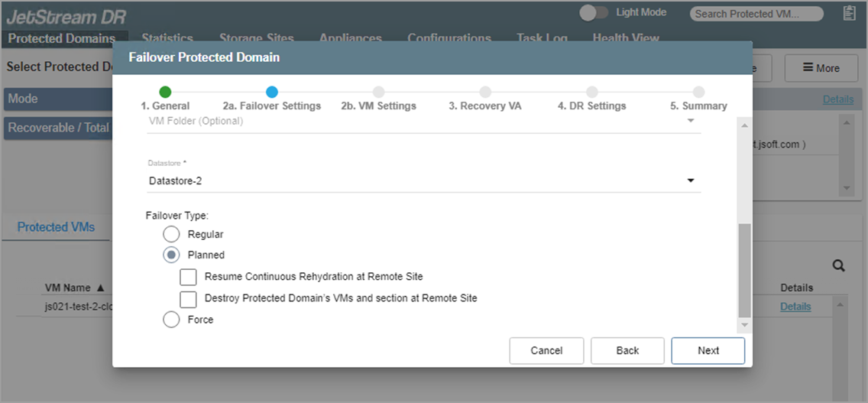This screenshot has height=403, width=868.
Task: Click the magnifier search icon above Details column
Action: [838, 265]
